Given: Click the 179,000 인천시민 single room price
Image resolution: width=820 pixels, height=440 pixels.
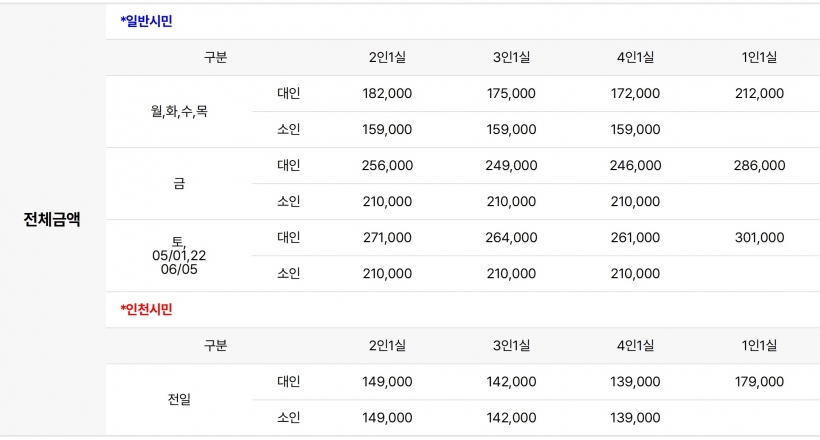Looking at the screenshot, I should pyautogui.click(x=758, y=381).
